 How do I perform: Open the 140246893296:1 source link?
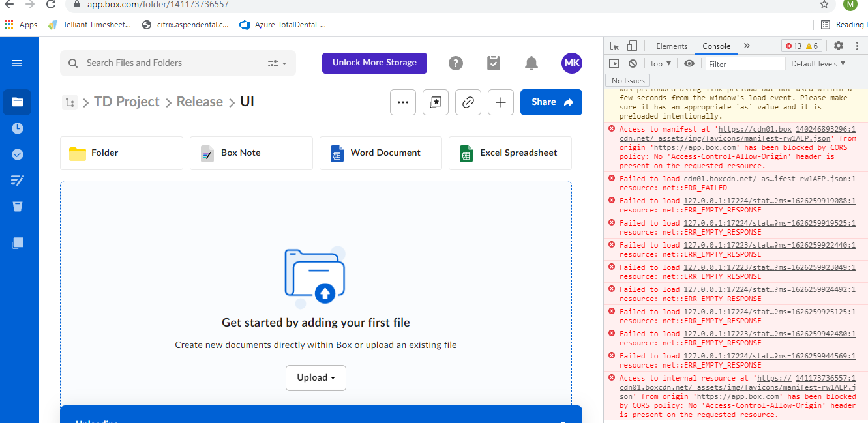[825, 129]
